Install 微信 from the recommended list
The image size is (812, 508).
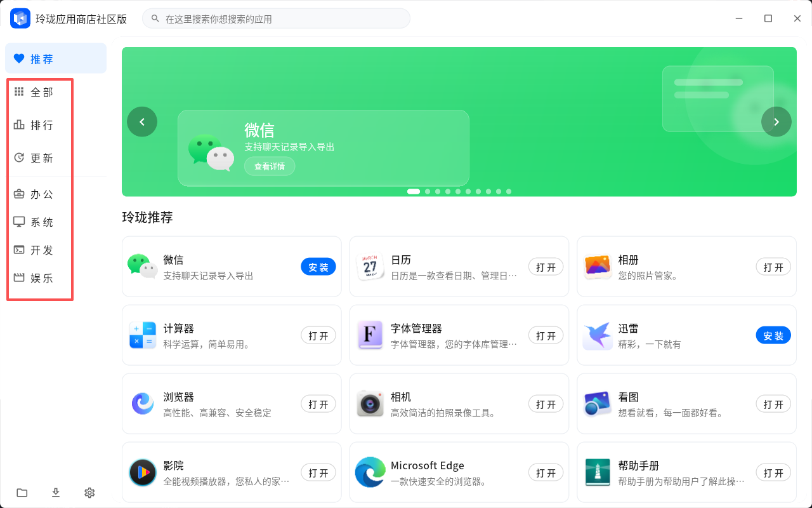click(x=318, y=267)
